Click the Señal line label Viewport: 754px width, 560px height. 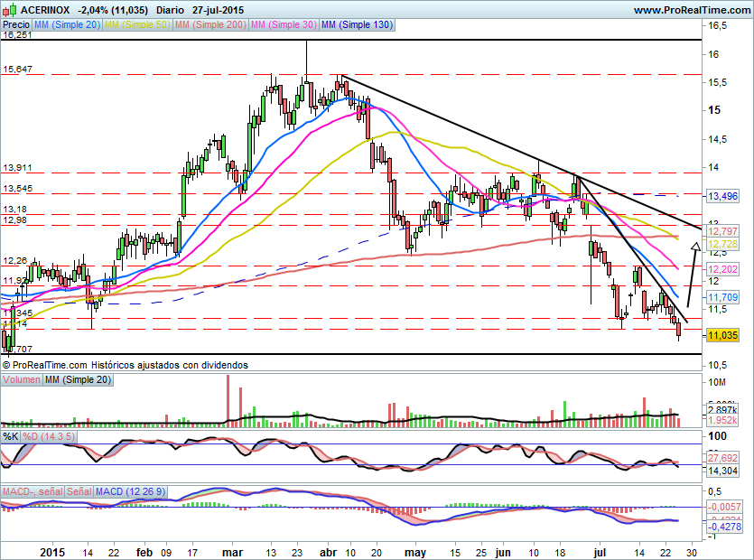79,491
